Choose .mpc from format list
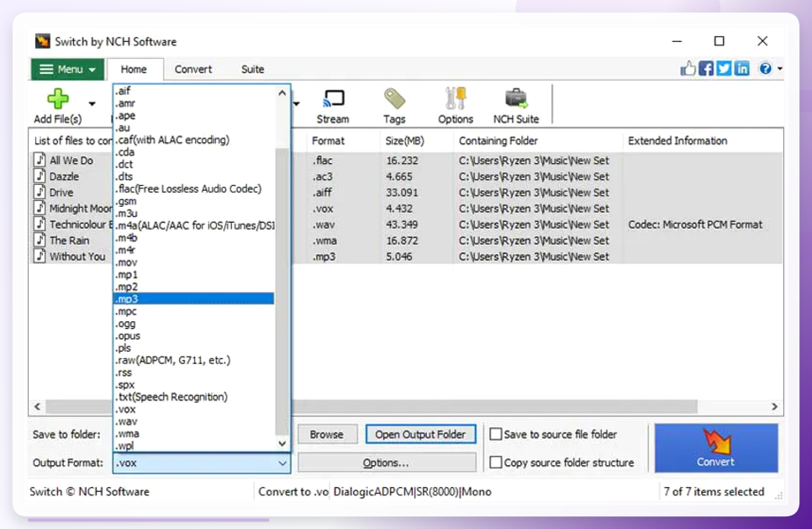Screen dimensions: 812x529 tap(193, 311)
